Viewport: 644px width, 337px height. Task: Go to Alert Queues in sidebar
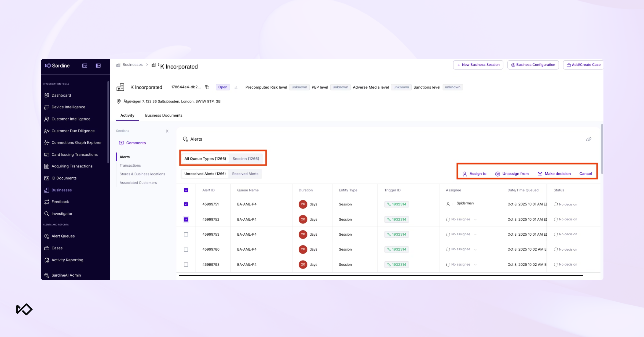pyautogui.click(x=63, y=236)
